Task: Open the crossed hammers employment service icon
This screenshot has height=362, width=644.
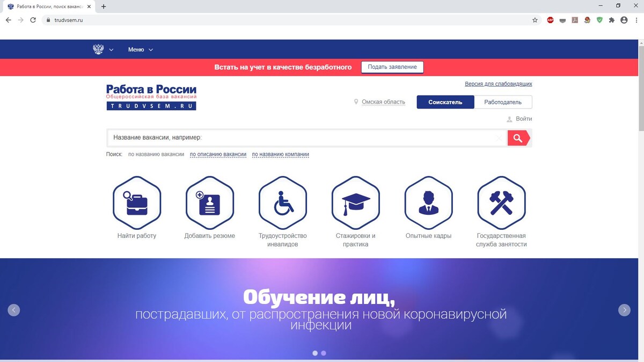Action: pos(502,203)
